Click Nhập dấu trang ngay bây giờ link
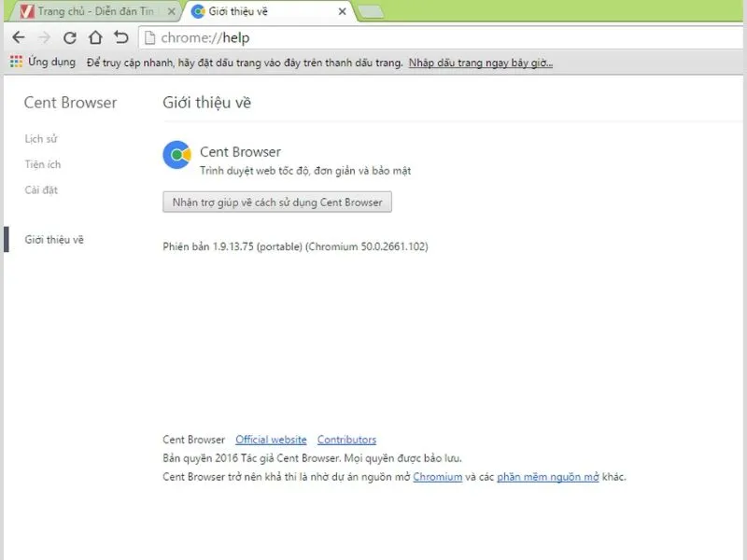This screenshot has height=560, width=747. pyautogui.click(x=481, y=63)
